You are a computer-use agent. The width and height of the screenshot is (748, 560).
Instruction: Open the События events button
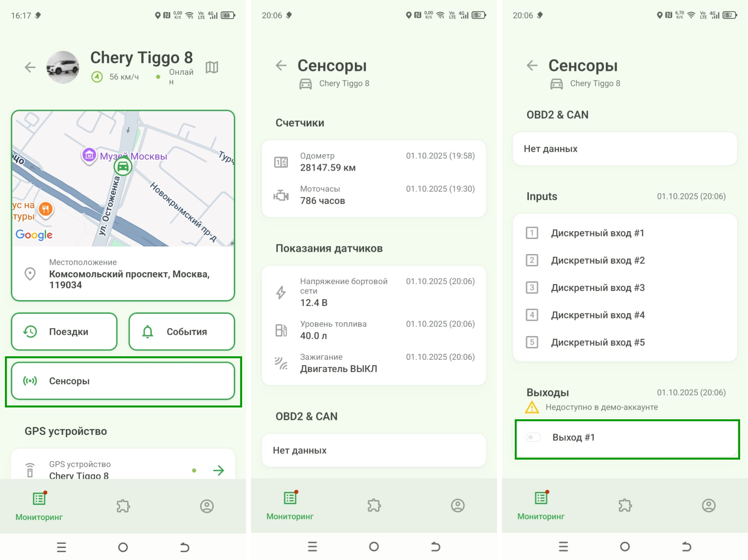coord(182,331)
